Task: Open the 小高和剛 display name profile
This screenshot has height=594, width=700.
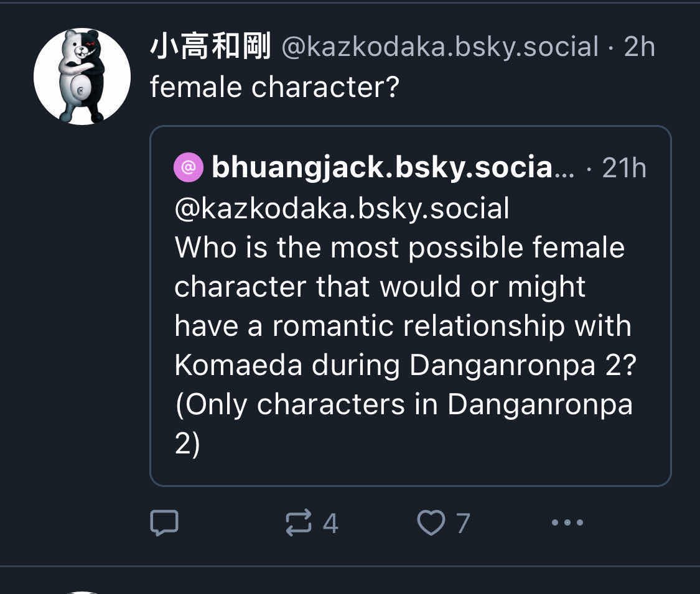Action: [x=210, y=47]
